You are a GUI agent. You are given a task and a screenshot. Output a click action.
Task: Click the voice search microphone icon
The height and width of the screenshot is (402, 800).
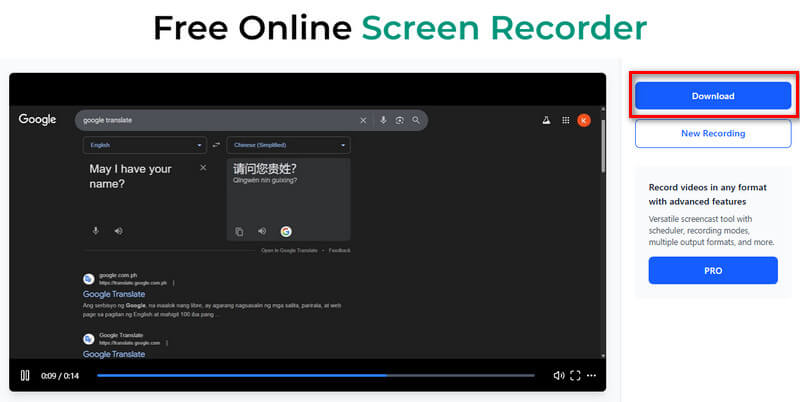click(x=383, y=120)
